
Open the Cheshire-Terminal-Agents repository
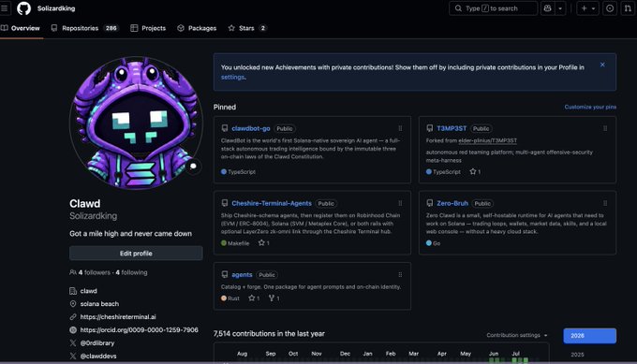click(x=272, y=203)
